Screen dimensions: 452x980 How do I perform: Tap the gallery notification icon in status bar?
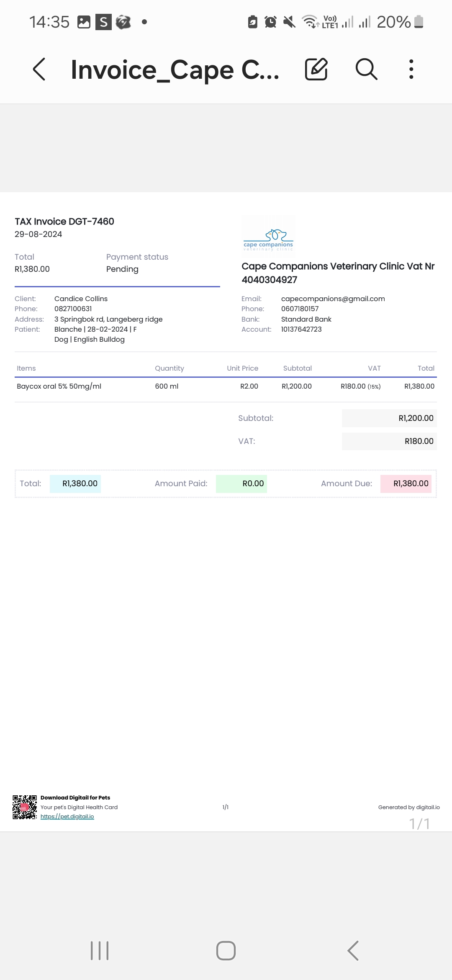tap(84, 22)
